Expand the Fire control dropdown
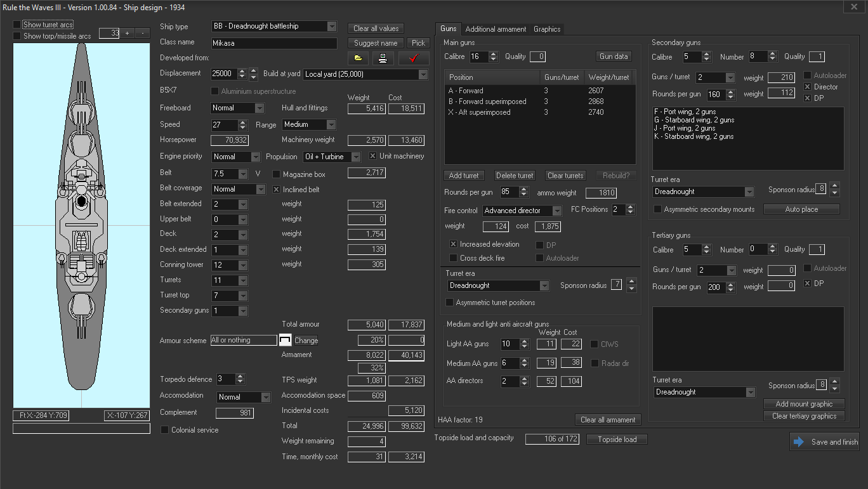Screen dimensions: 868x489 (x=556, y=211)
